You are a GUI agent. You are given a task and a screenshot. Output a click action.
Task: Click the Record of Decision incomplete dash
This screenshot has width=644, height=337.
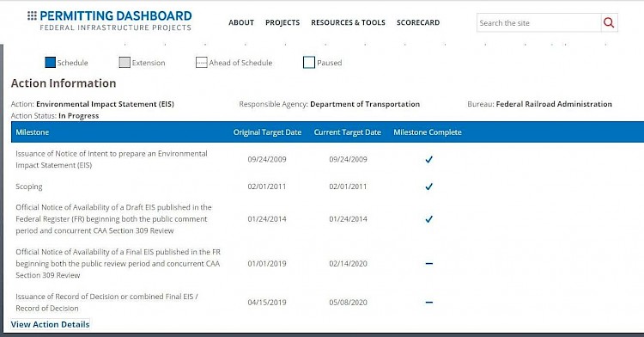click(428, 303)
